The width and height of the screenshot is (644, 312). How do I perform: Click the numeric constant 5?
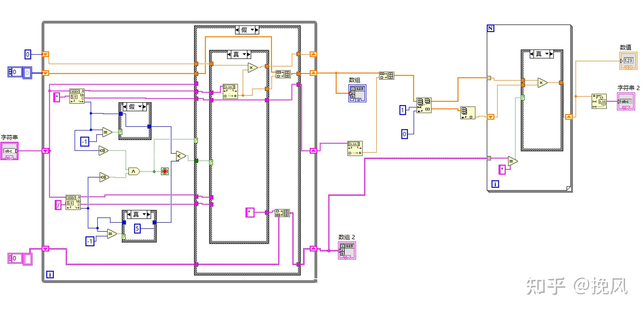click(137, 228)
